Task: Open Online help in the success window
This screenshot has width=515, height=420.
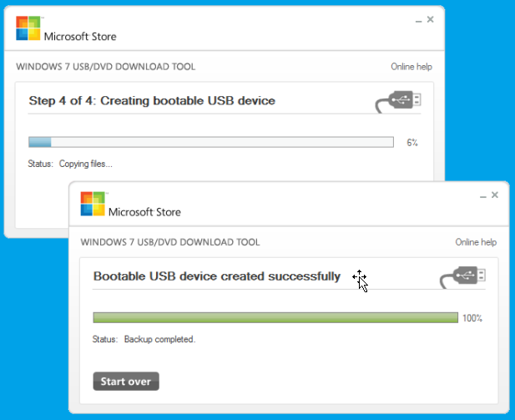Action: (476, 242)
